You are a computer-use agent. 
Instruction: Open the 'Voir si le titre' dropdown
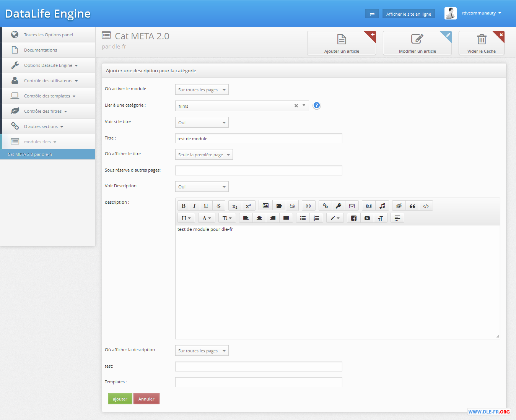coord(202,123)
